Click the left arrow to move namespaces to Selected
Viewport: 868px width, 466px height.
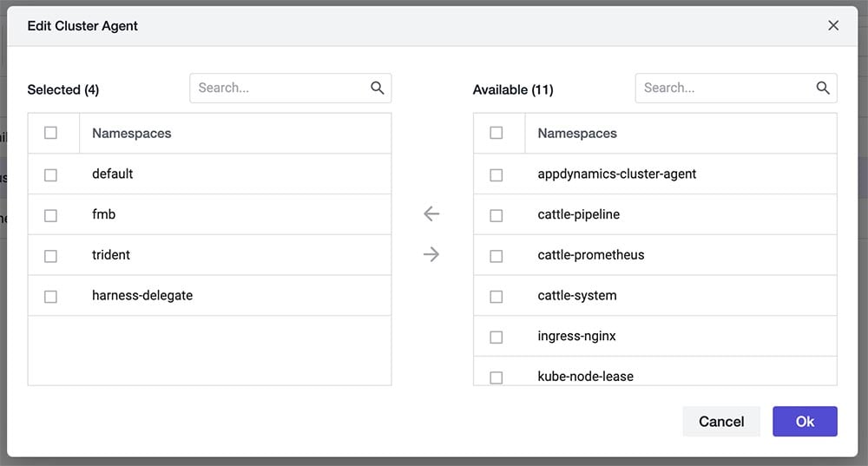tap(431, 214)
